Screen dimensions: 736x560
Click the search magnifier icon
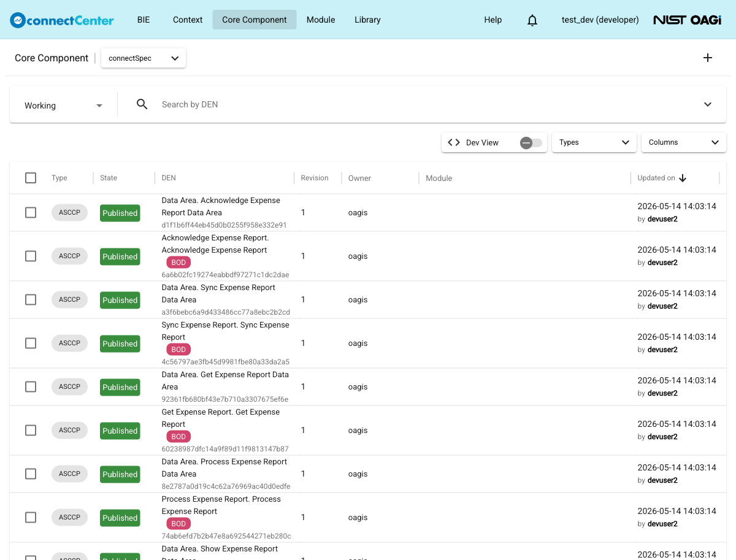pyautogui.click(x=142, y=104)
